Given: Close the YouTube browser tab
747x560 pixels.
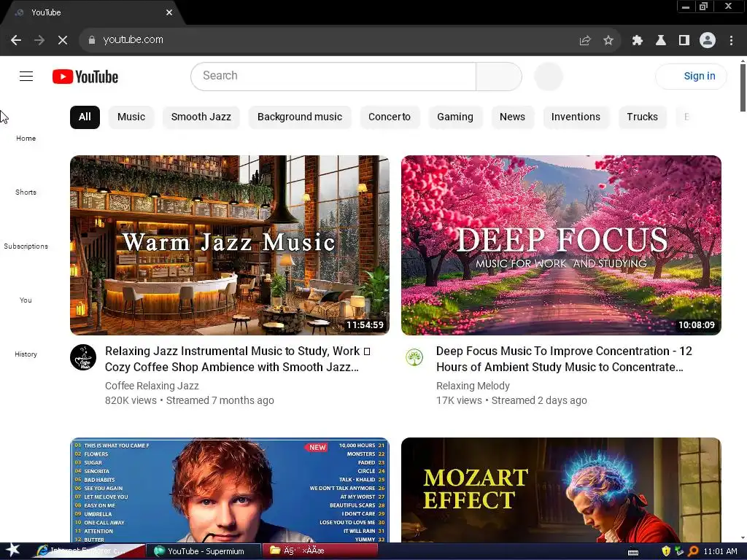Looking at the screenshot, I should [169, 12].
